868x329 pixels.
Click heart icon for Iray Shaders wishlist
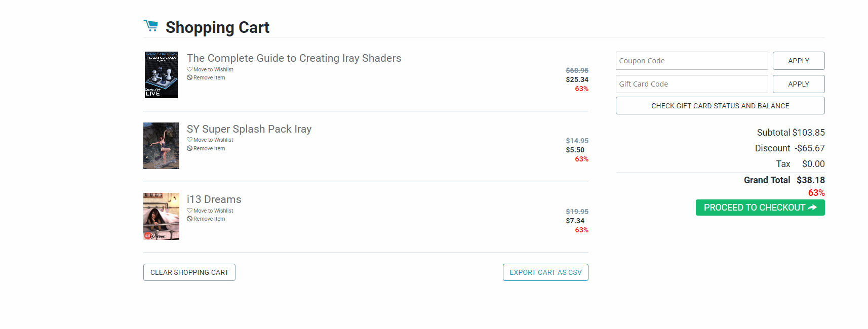pos(189,69)
